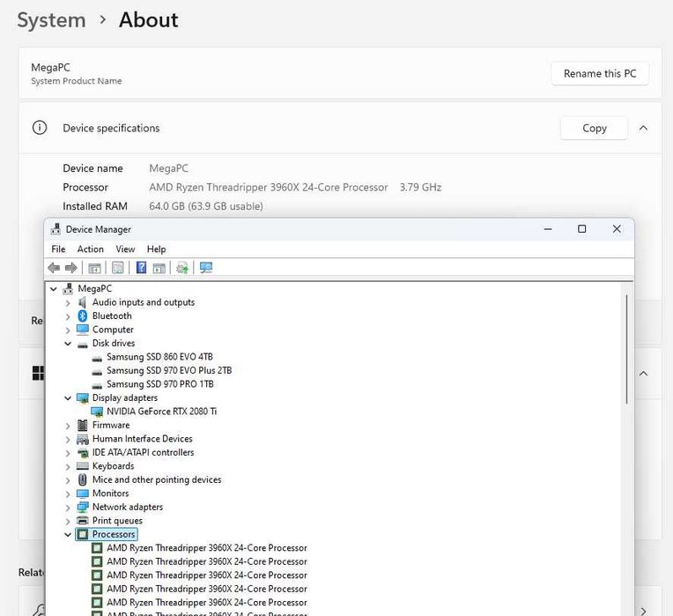Select the Mice and other pointing devices label
The height and width of the screenshot is (616, 673).
point(157,479)
